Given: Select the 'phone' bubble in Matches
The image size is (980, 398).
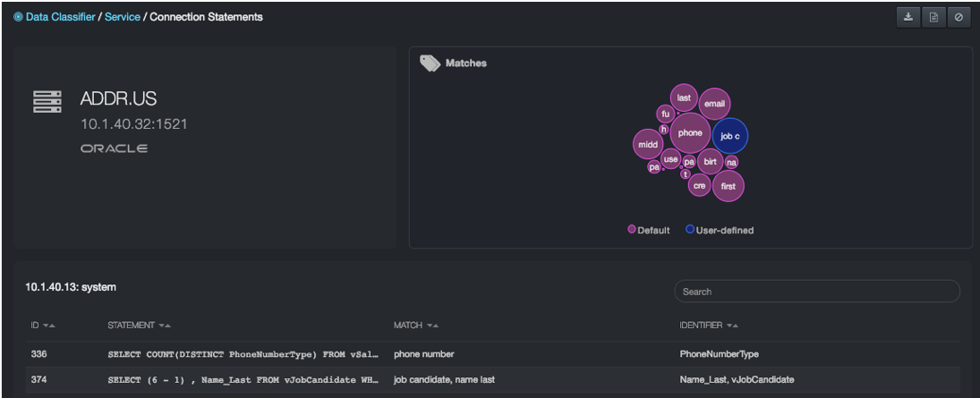Looking at the screenshot, I should click(690, 133).
